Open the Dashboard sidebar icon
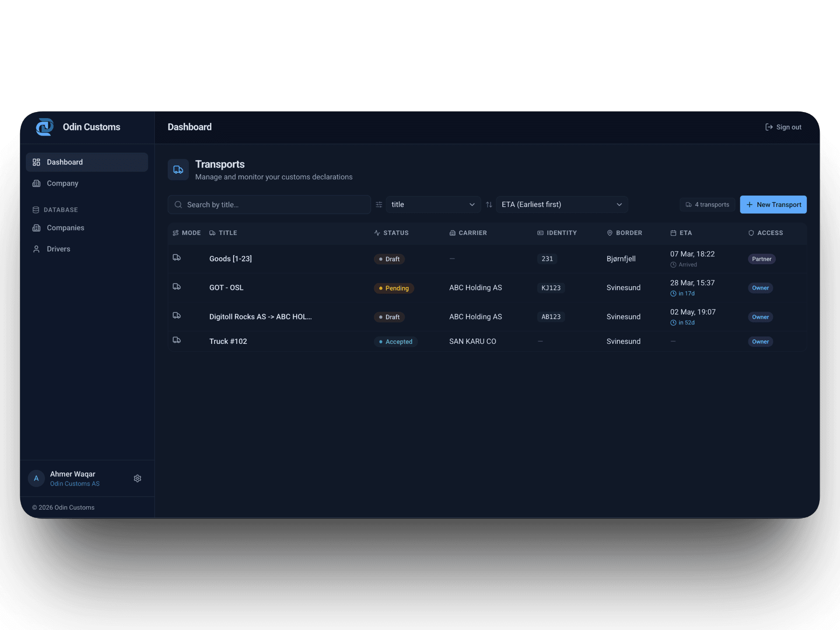The width and height of the screenshot is (840, 630). (x=37, y=162)
